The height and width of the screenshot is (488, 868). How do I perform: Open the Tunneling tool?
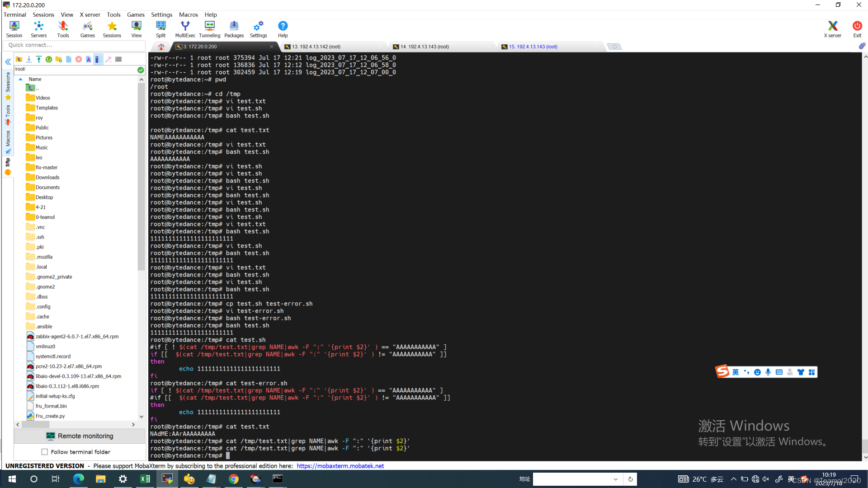pos(209,29)
